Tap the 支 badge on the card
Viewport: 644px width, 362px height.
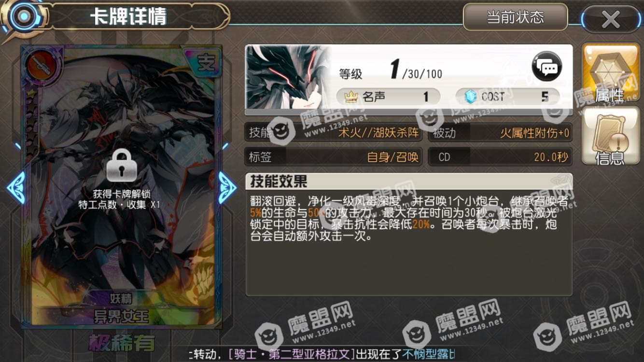(x=206, y=63)
